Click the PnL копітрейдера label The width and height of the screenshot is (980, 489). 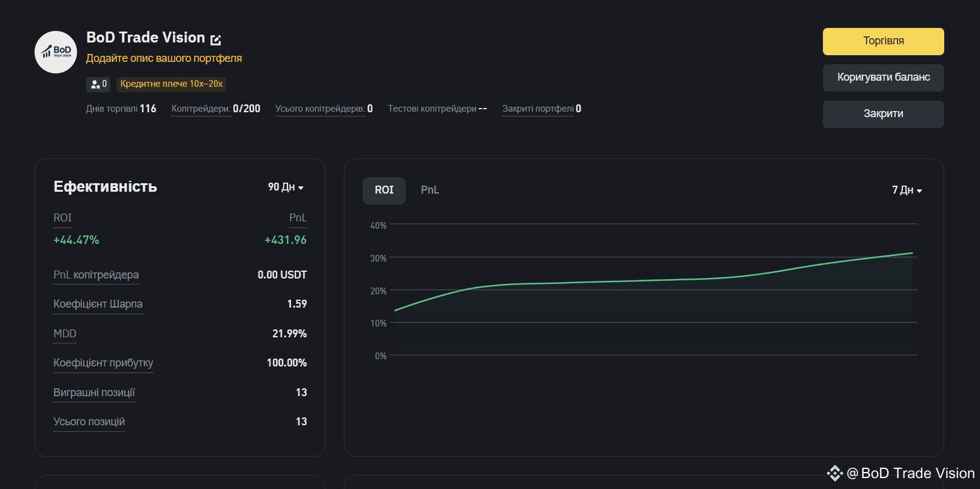coord(96,275)
